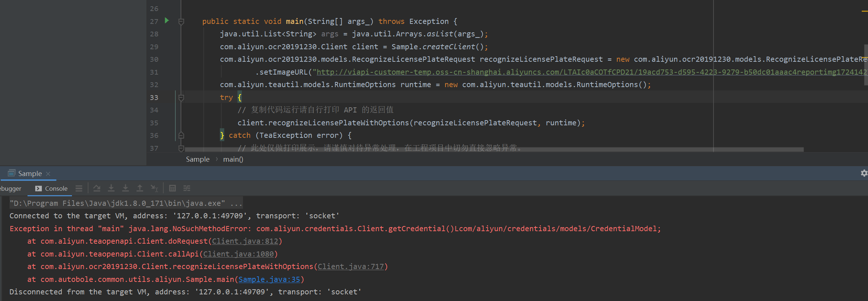
Task: Open the Client.java:717 stack trace link
Action: 351,266
